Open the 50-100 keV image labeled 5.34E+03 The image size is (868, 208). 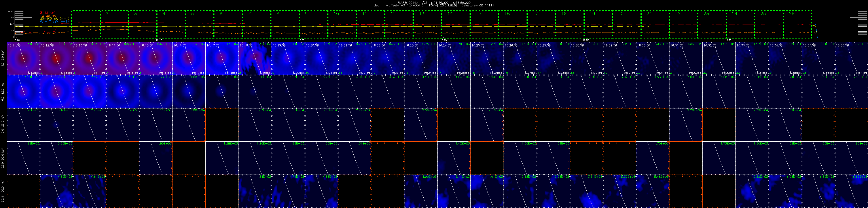587,191
